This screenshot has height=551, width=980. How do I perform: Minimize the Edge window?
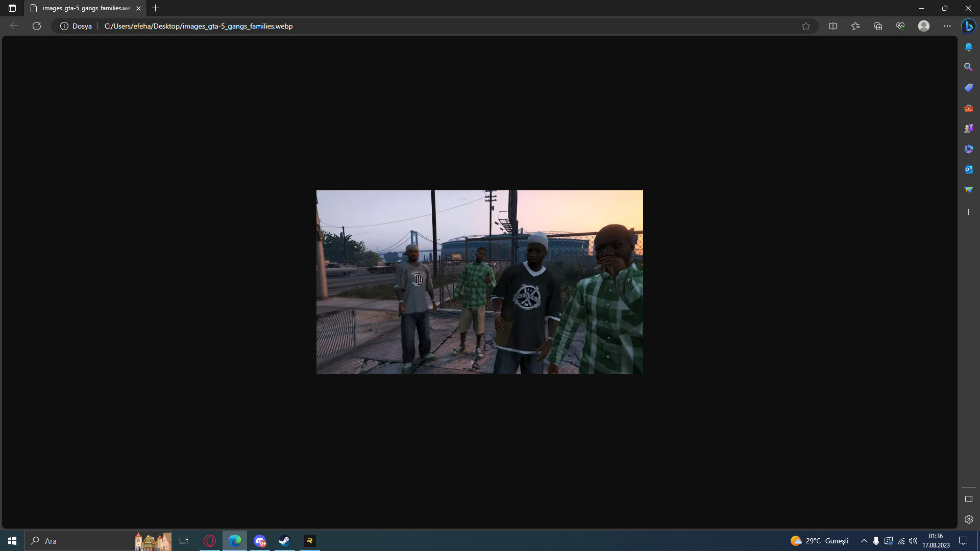pos(921,8)
